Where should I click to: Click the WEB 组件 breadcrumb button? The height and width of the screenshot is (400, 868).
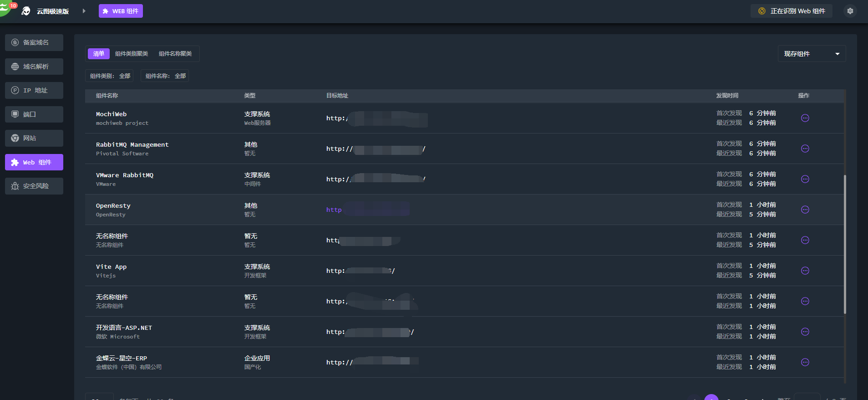pyautogui.click(x=121, y=11)
